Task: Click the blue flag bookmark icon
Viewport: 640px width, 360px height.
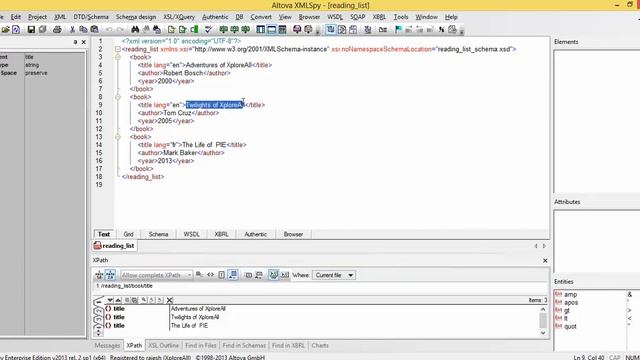Action: 398,29
